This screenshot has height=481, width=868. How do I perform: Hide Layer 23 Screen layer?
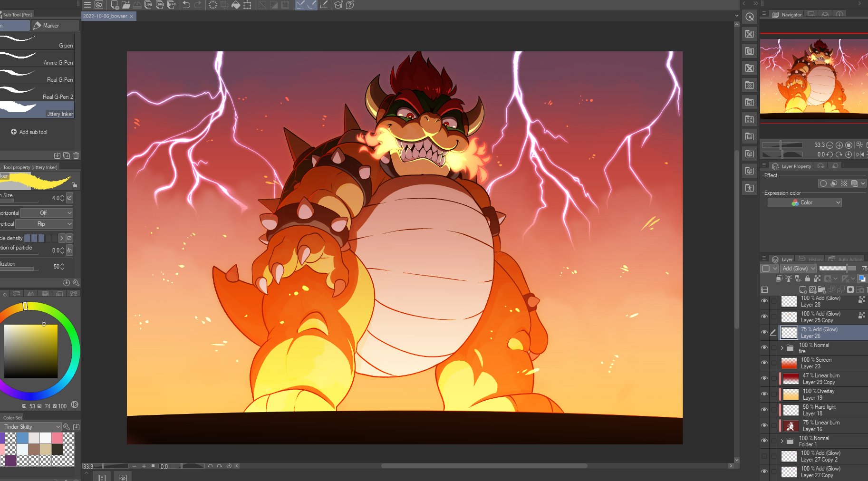coord(764,363)
